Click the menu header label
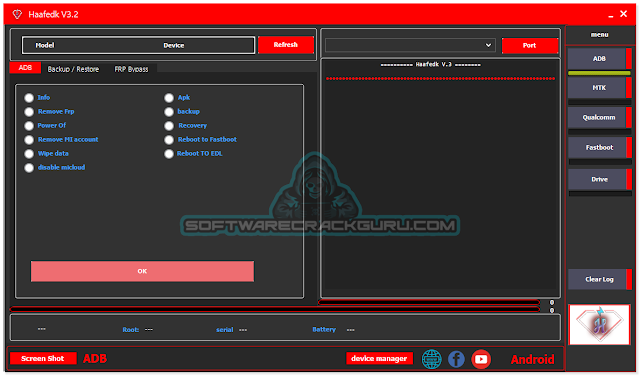The image size is (640, 376). pos(599,35)
